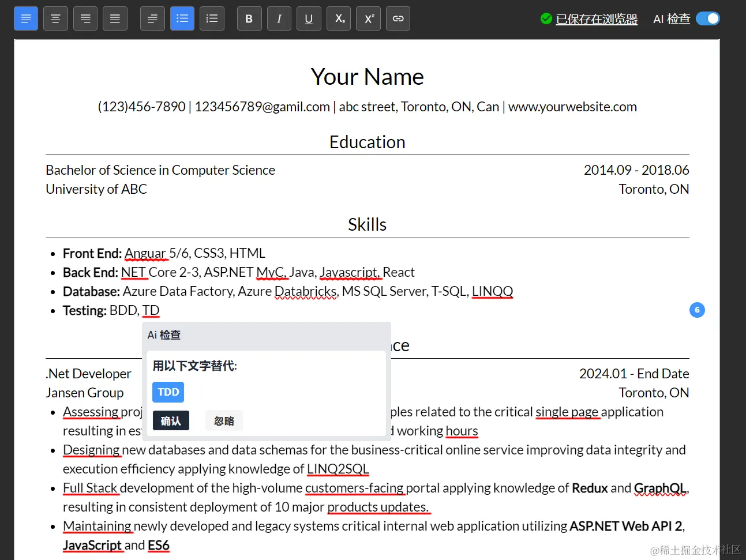The image size is (746, 560).
Task: Toggle italic formatting
Action: click(x=279, y=18)
